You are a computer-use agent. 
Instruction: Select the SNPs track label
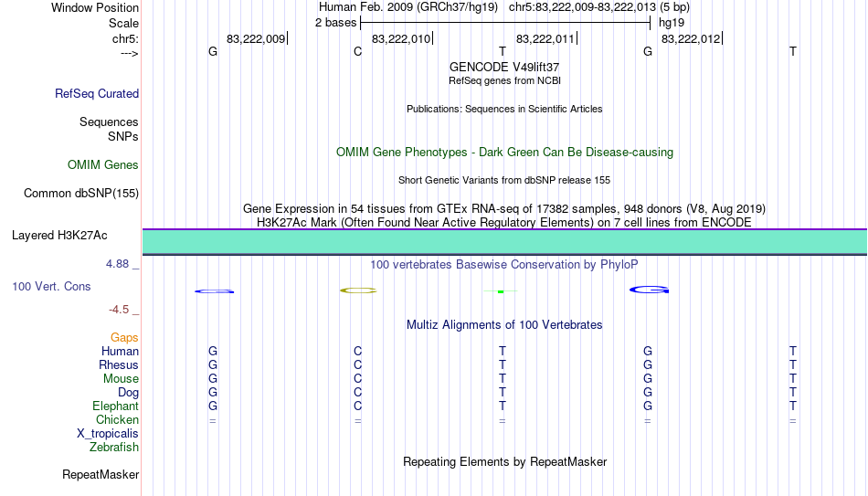123,136
